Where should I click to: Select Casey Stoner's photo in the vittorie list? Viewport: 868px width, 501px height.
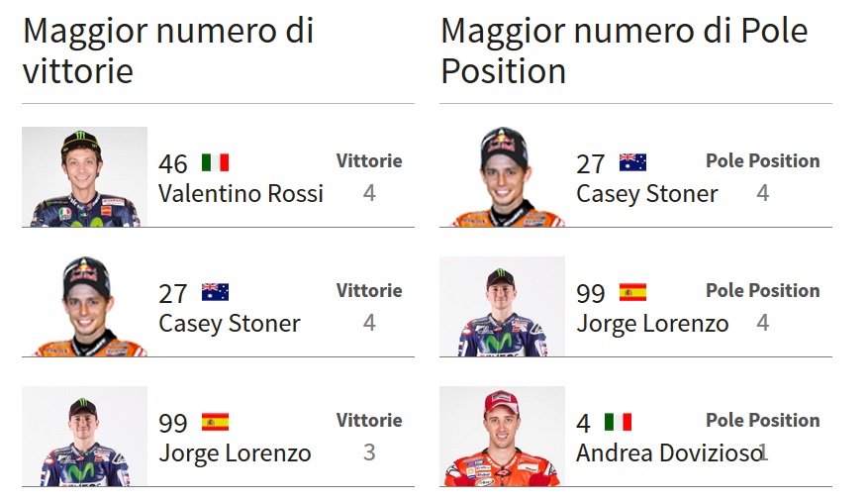pos(84,307)
